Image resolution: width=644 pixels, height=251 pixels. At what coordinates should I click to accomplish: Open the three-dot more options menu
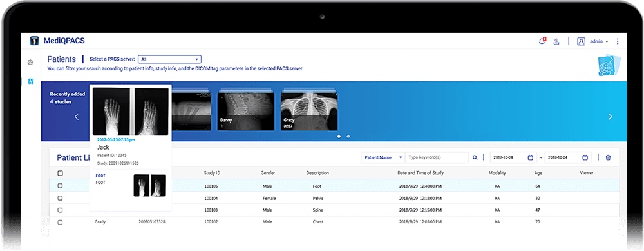(618, 41)
